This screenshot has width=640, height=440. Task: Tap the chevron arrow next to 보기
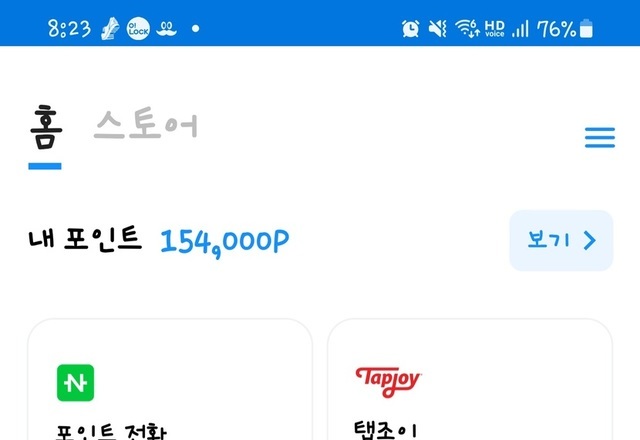(590, 240)
